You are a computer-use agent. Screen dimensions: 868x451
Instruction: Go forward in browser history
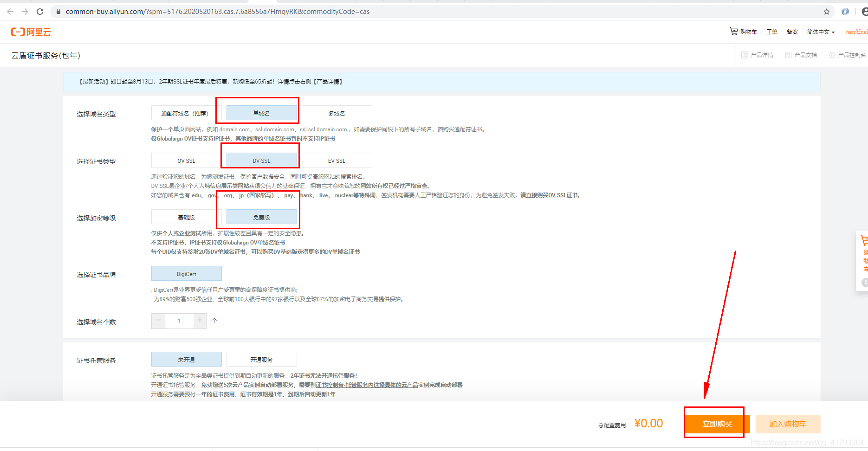25,12
